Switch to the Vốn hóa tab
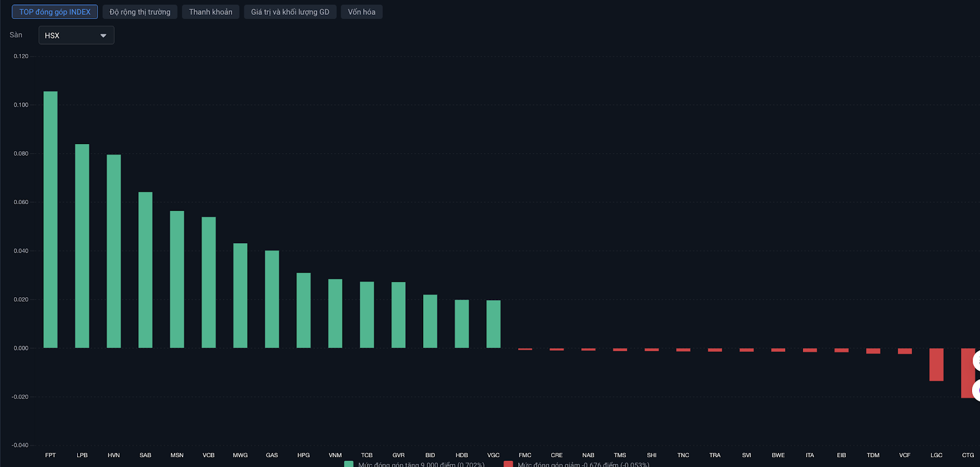Viewport: 980px width, 467px height. pos(361,12)
